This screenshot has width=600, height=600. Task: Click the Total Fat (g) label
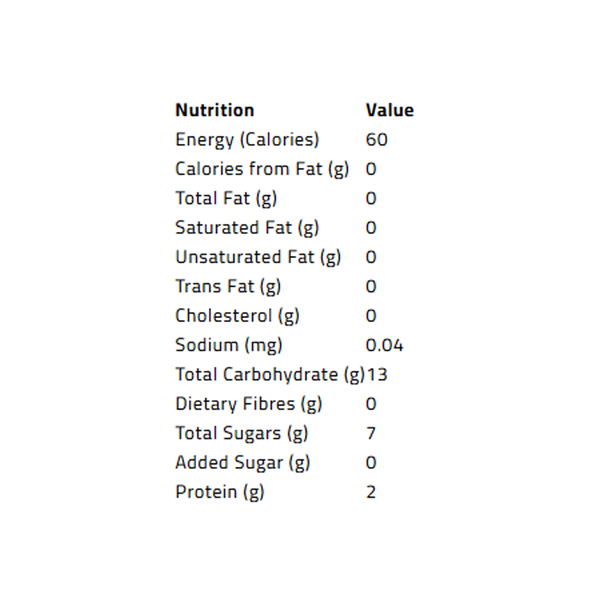[226, 198]
